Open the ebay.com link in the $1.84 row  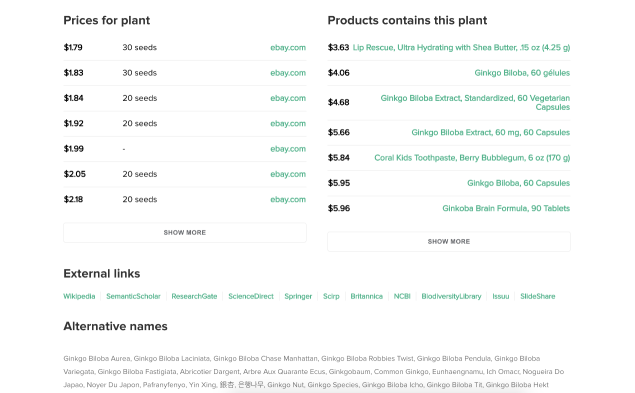pyautogui.click(x=288, y=98)
